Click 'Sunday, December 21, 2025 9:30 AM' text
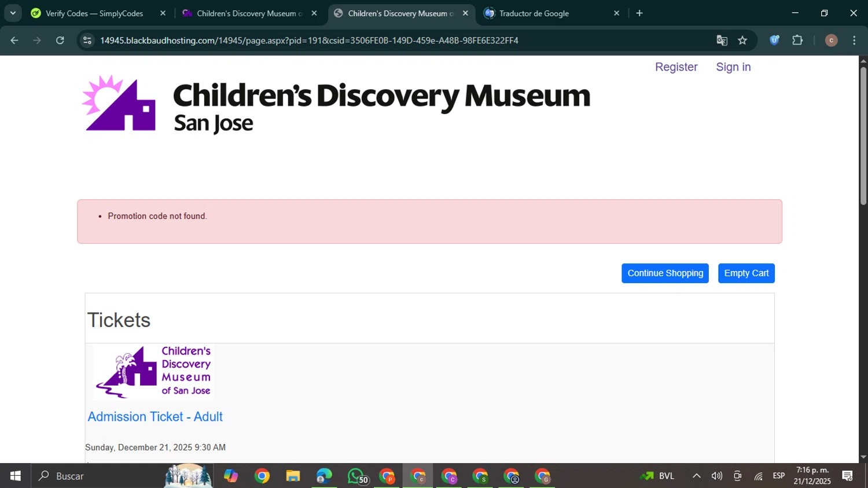Viewport: 868px width, 488px height. coord(155,447)
